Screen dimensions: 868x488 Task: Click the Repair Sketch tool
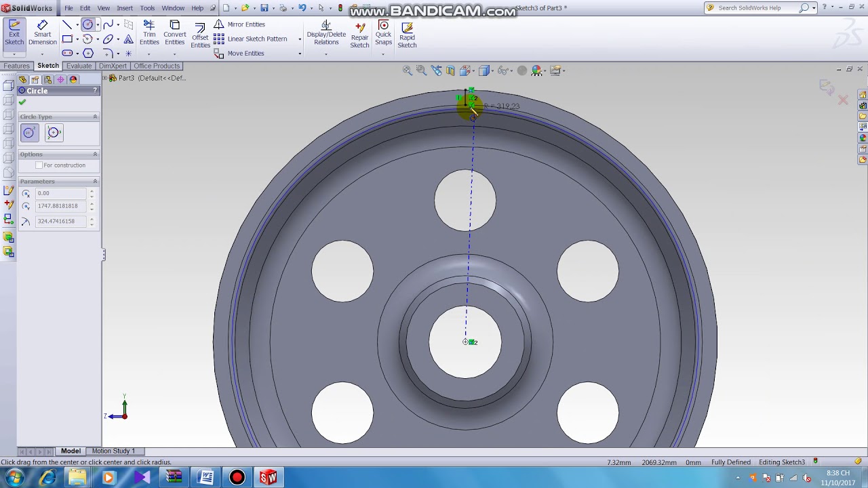[x=359, y=35]
